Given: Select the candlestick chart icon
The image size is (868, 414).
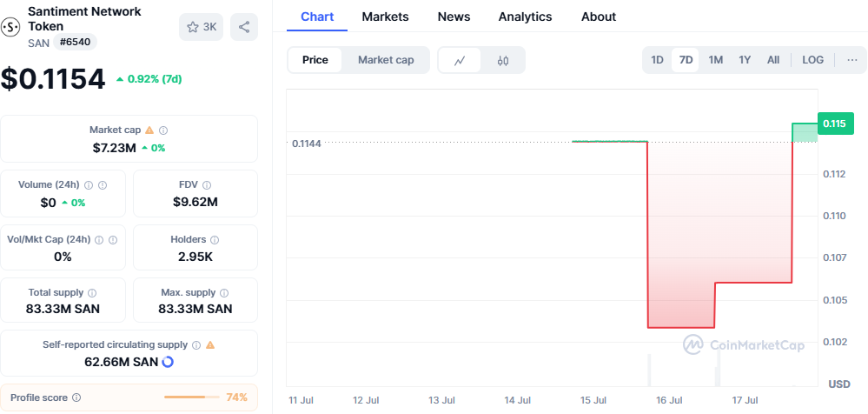Looking at the screenshot, I should (x=503, y=60).
